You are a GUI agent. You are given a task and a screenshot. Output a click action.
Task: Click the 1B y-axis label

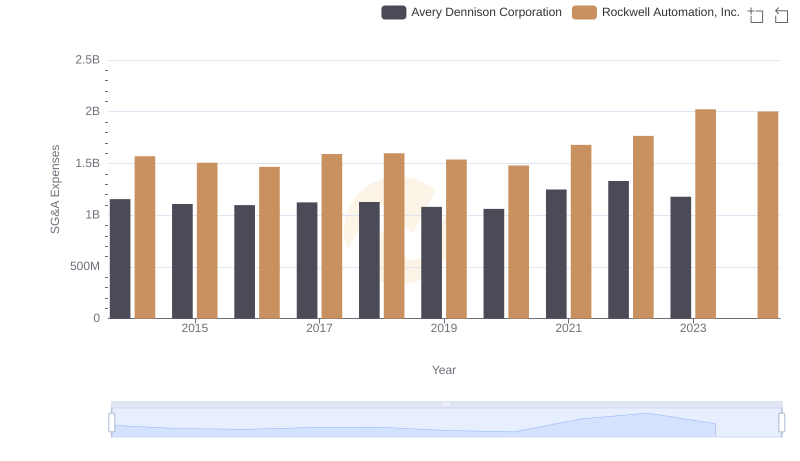tap(92, 215)
